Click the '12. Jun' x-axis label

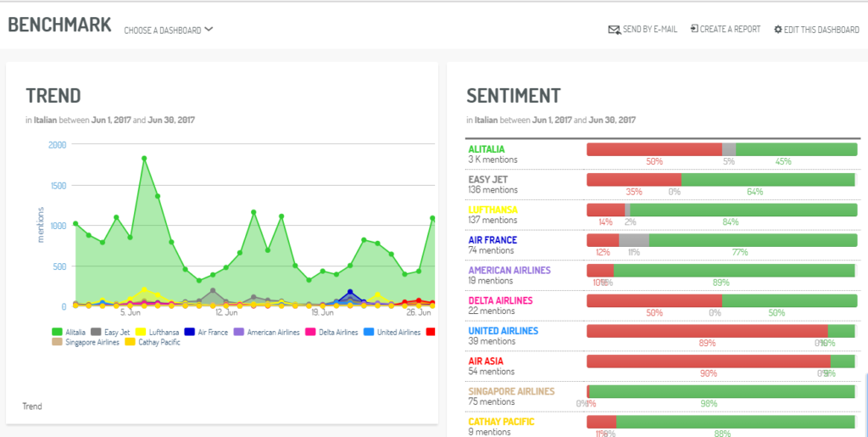pyautogui.click(x=225, y=313)
